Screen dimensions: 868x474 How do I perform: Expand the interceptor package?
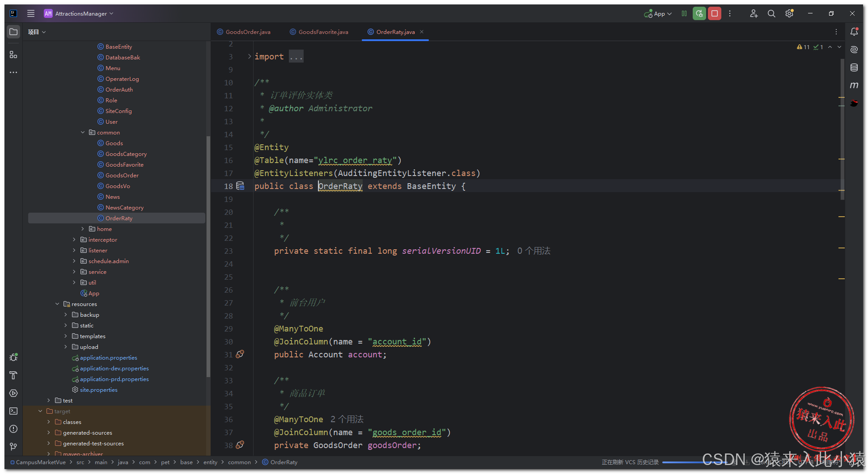coord(74,239)
